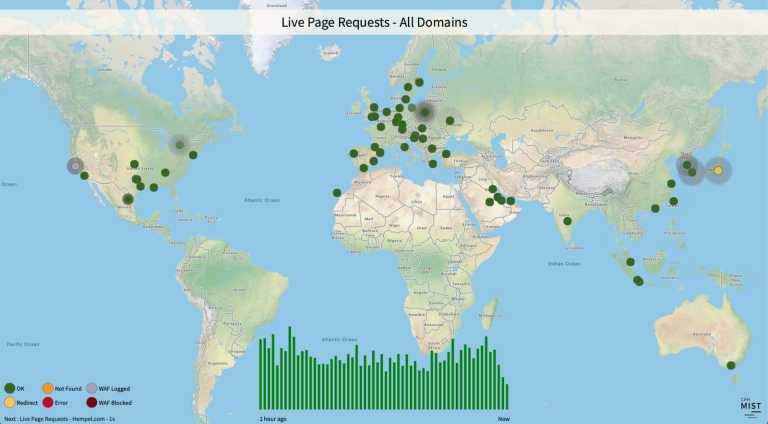Click the last bar of the histogram

click(x=507, y=397)
